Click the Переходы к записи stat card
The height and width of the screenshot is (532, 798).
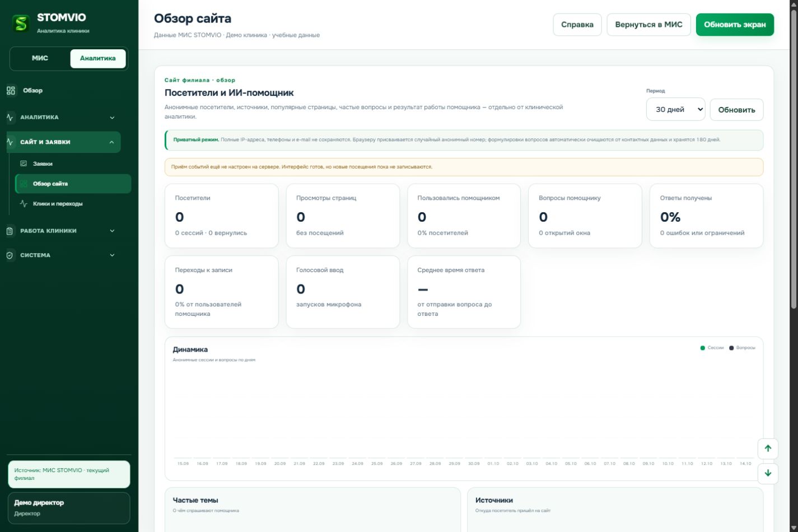(x=222, y=292)
